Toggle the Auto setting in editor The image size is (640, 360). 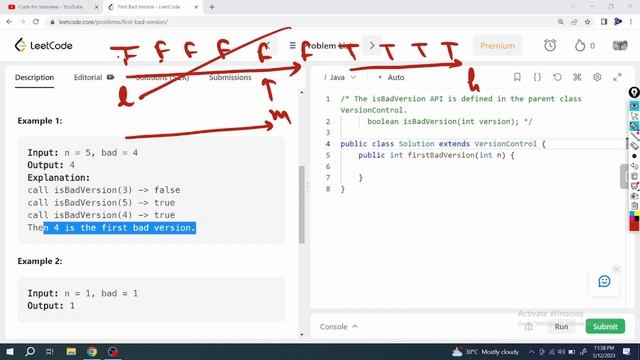pos(391,77)
